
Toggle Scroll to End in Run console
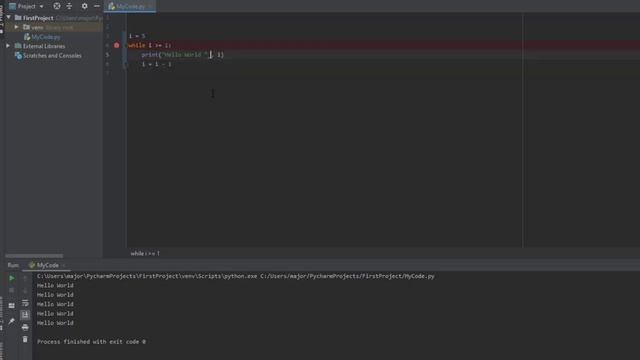pyautogui.click(x=25, y=315)
